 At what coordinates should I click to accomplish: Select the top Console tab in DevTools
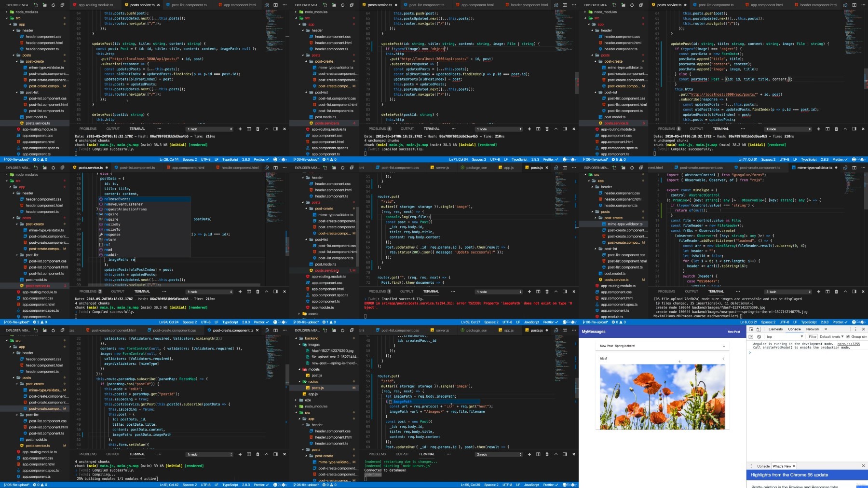pos(794,329)
